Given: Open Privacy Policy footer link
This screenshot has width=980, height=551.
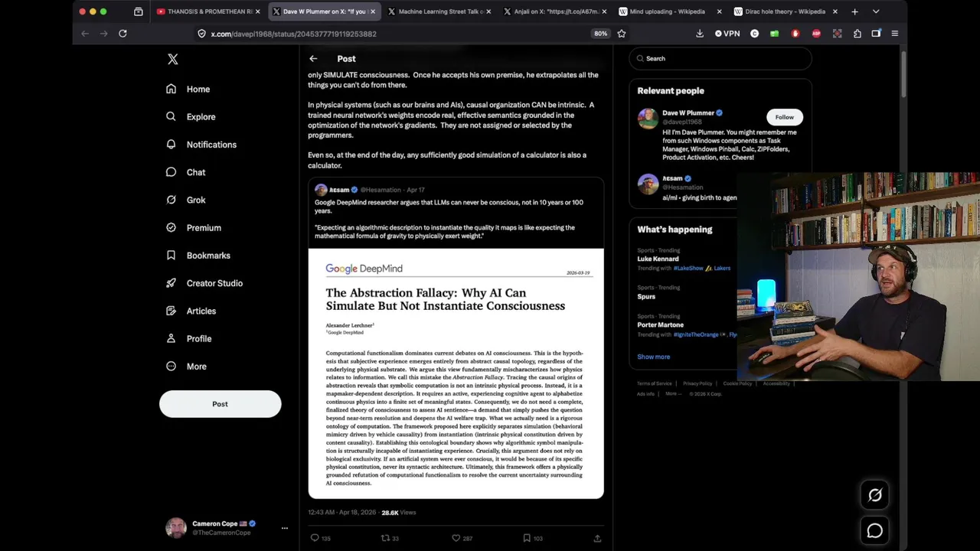Looking at the screenshot, I should (x=697, y=383).
